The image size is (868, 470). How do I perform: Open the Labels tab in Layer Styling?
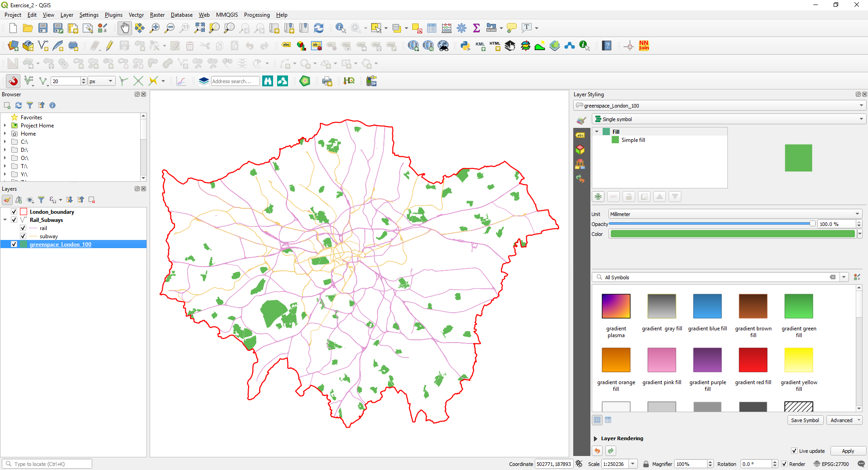[580, 135]
